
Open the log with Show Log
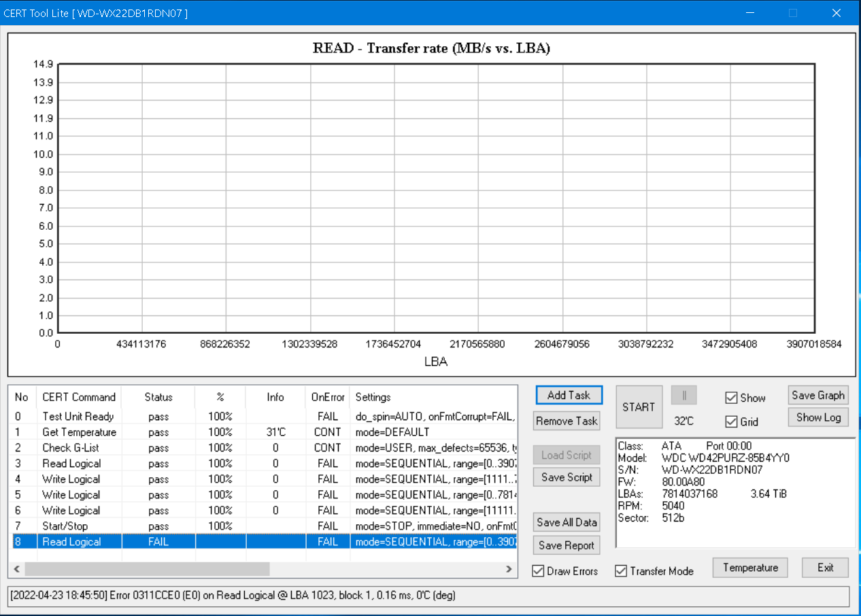(x=817, y=417)
